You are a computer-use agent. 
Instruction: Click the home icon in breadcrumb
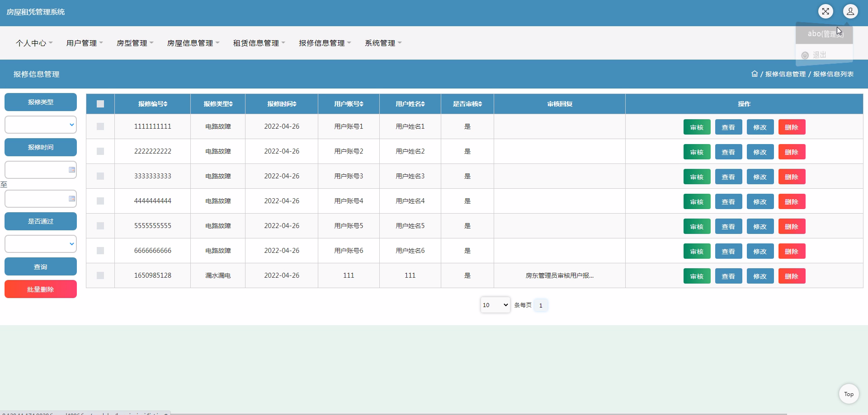tap(755, 74)
